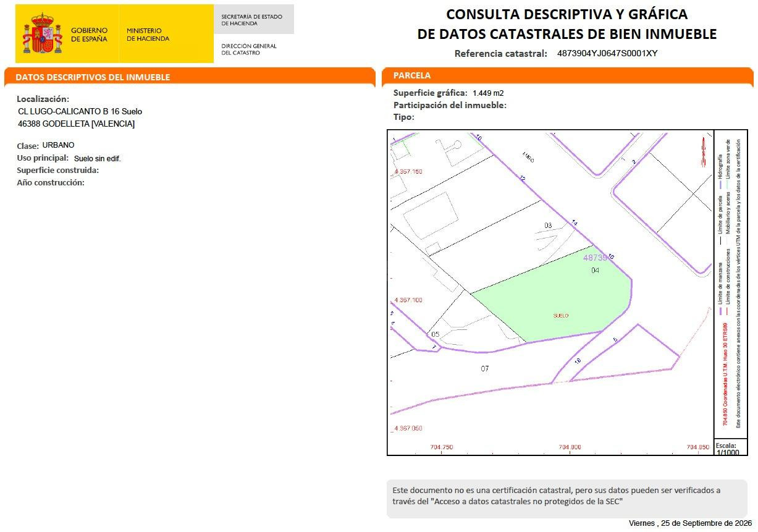The height and width of the screenshot is (532, 758).
Task: Click the red SUELO label in parcel
Action: coord(561,316)
